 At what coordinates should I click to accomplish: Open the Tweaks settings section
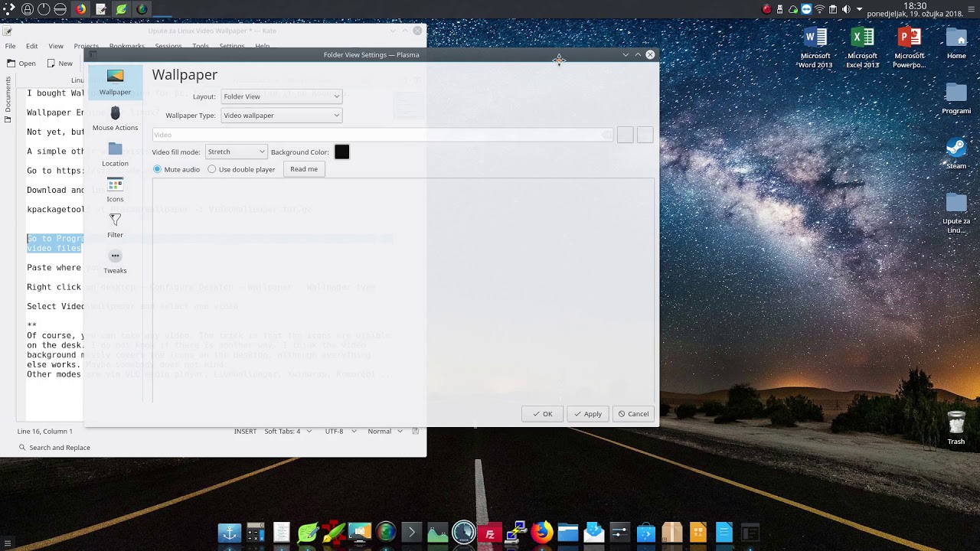click(x=115, y=261)
